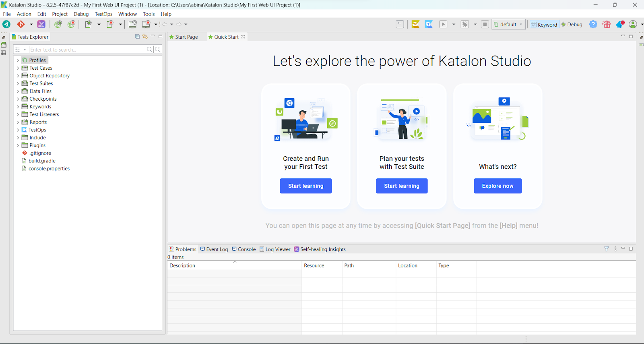Click the Tests Explorer search text field
This screenshot has height=344, width=644.
tap(87, 50)
